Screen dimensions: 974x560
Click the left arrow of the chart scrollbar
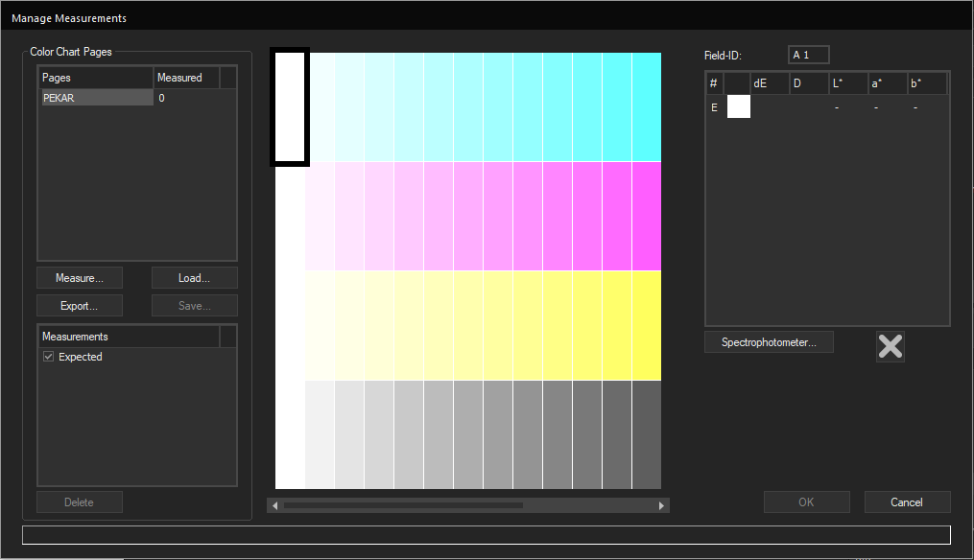point(275,505)
